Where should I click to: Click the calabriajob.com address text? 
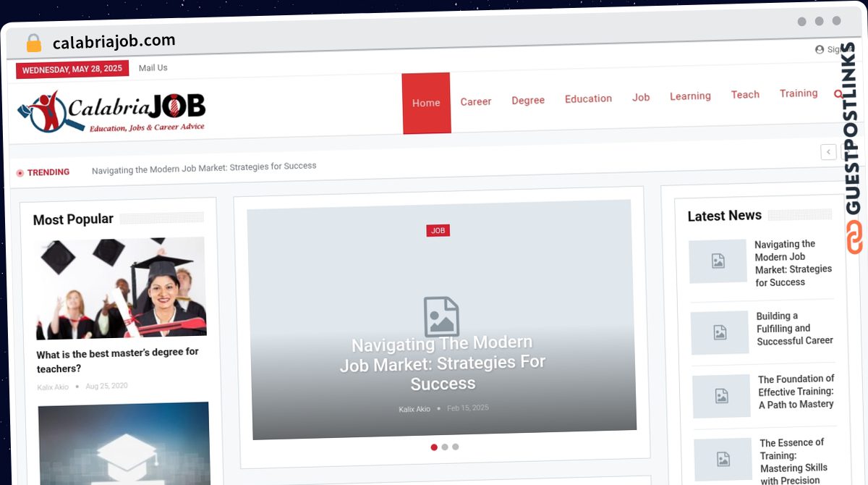click(x=114, y=42)
